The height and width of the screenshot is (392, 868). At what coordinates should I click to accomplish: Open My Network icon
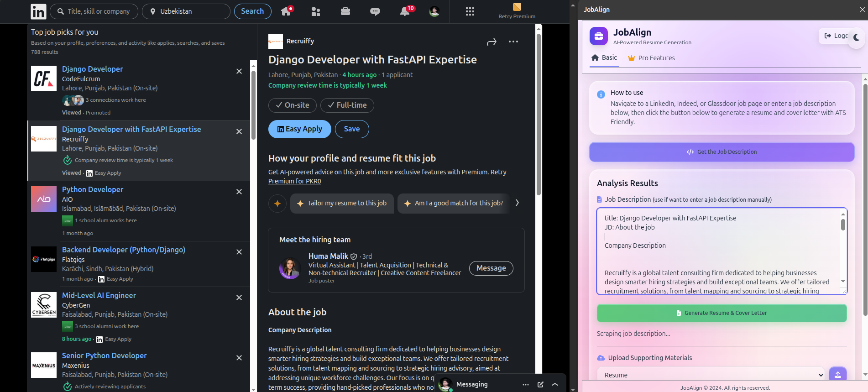pyautogui.click(x=315, y=11)
